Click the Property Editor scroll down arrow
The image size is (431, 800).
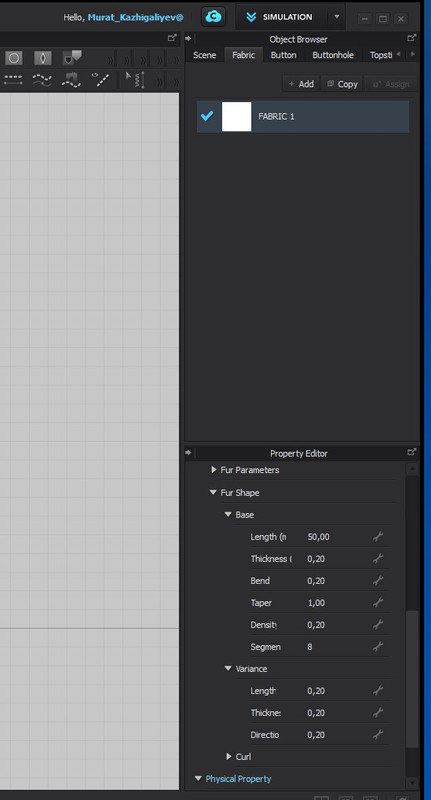point(412,783)
